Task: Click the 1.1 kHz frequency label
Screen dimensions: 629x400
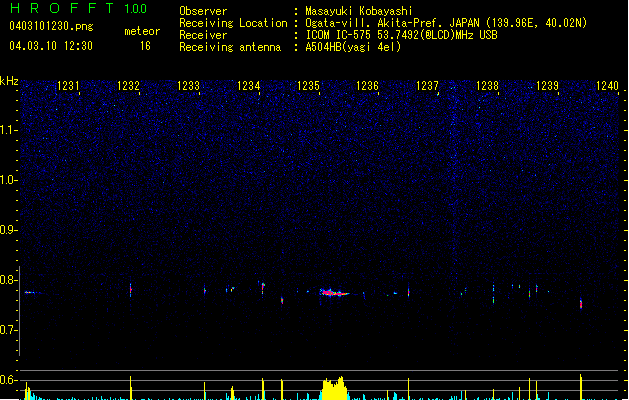Action: click(8, 130)
